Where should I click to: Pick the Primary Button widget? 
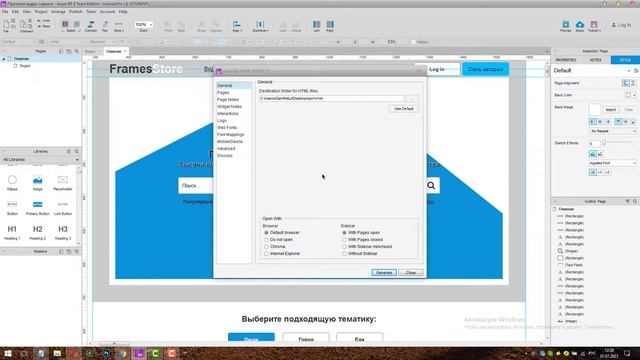click(x=38, y=207)
